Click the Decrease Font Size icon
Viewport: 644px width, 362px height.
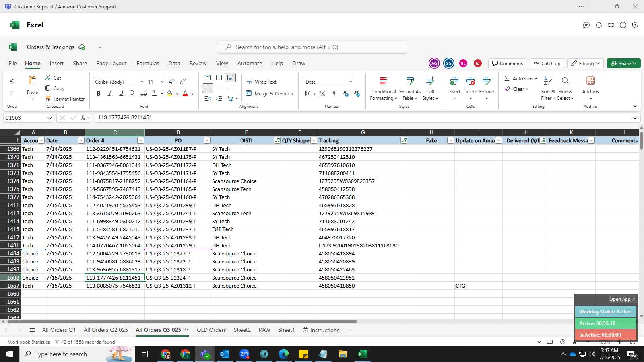pyautogui.click(x=183, y=82)
